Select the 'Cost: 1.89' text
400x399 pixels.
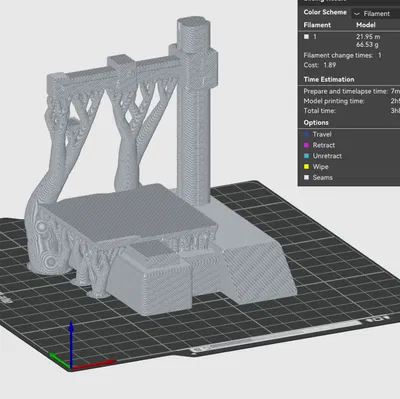click(x=320, y=65)
